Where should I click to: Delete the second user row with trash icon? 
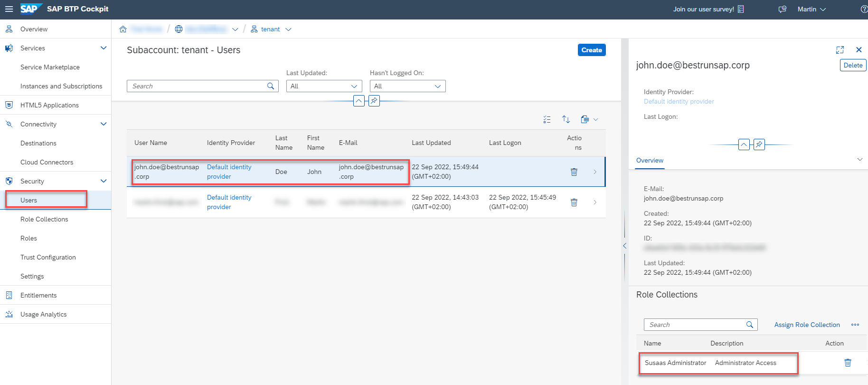(x=574, y=202)
